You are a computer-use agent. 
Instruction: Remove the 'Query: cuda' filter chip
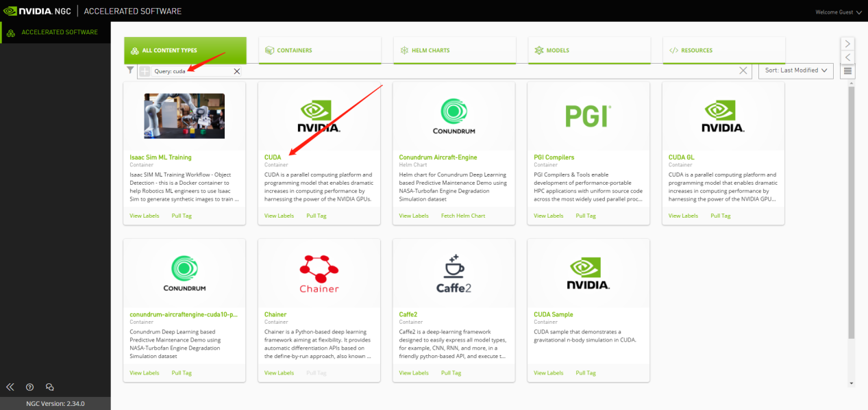click(x=237, y=71)
